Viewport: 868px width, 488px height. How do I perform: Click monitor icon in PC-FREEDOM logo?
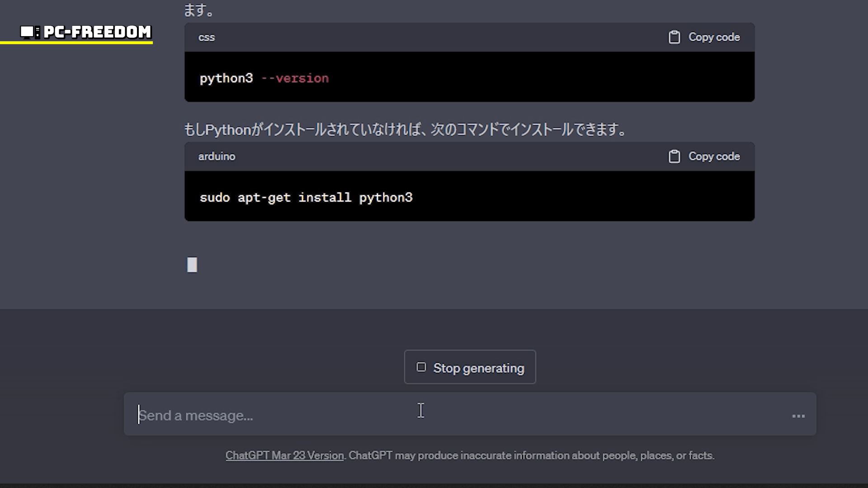[27, 32]
